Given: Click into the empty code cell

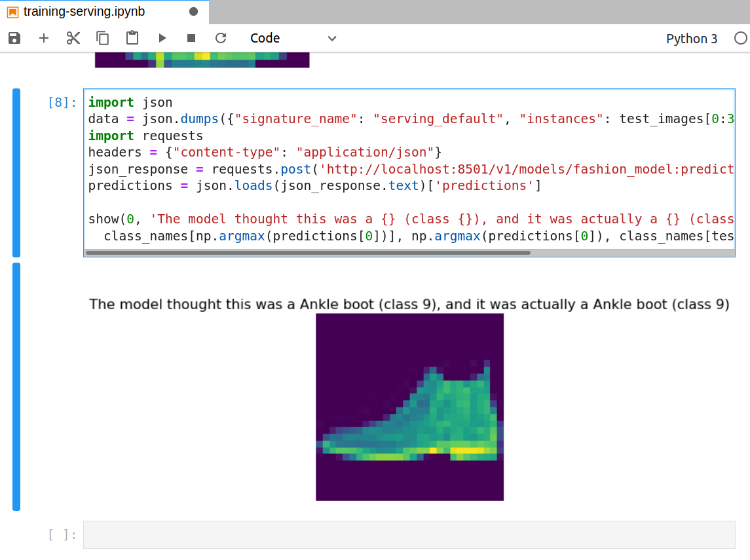Looking at the screenshot, I should [x=409, y=534].
